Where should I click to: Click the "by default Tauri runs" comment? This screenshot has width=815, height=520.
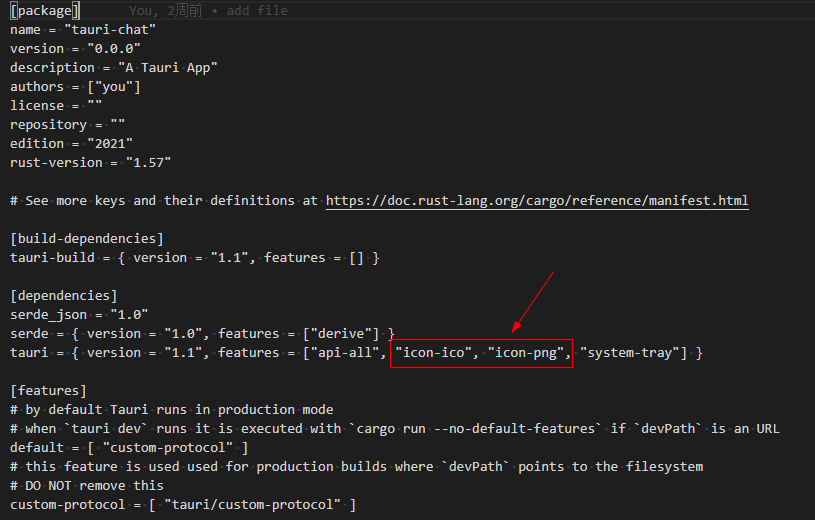(x=172, y=410)
